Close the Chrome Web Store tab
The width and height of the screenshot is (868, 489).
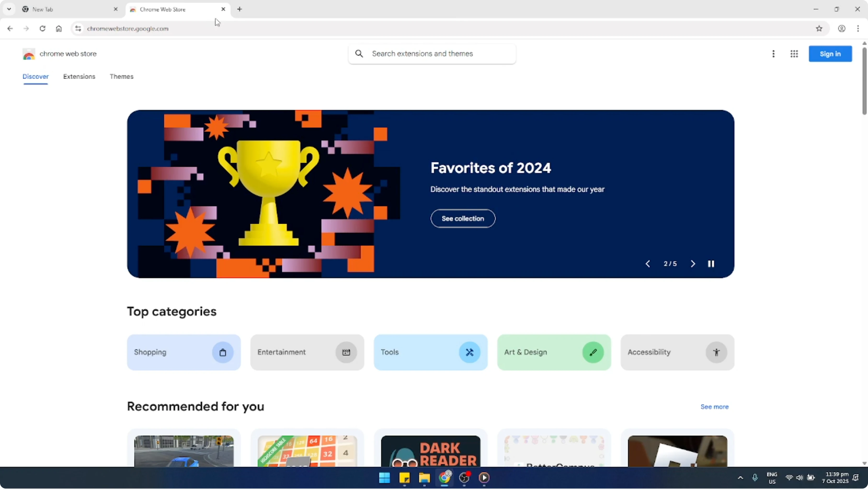[223, 9]
